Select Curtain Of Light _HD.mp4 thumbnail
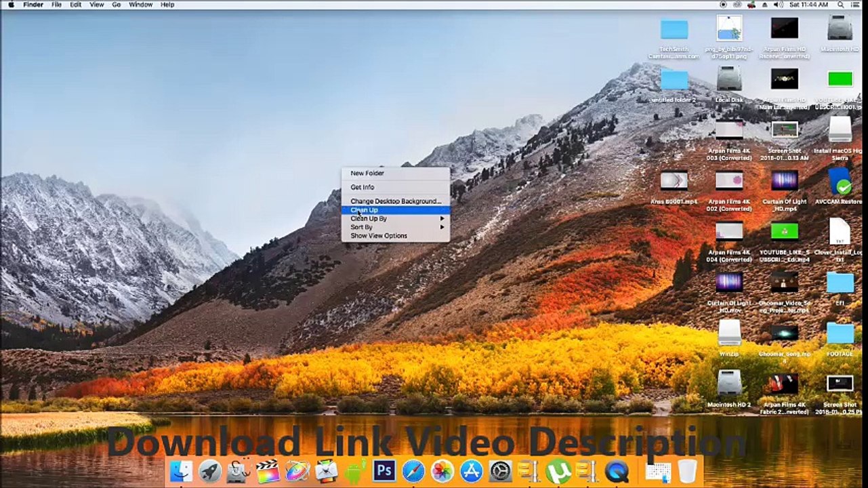This screenshot has width=868, height=488. pos(785,180)
